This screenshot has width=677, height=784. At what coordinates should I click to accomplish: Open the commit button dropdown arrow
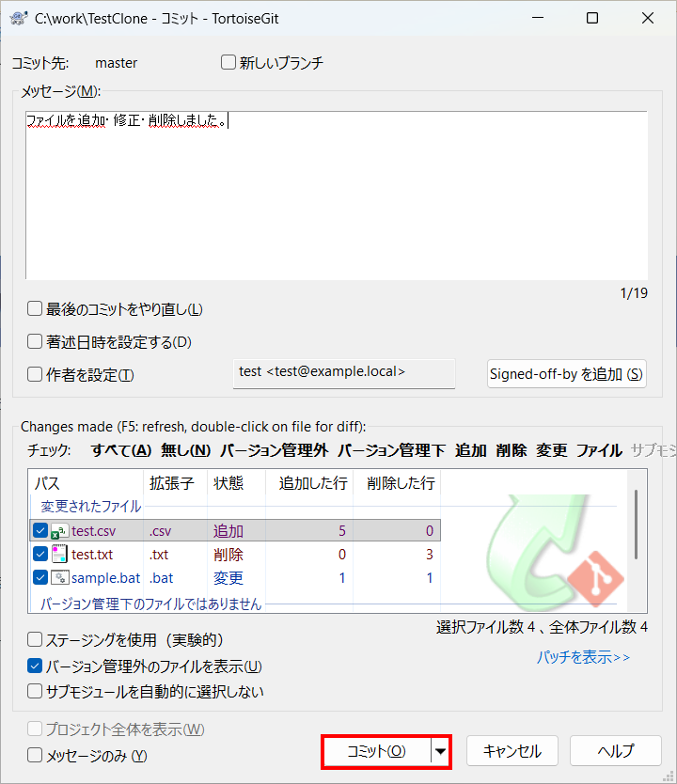click(440, 751)
